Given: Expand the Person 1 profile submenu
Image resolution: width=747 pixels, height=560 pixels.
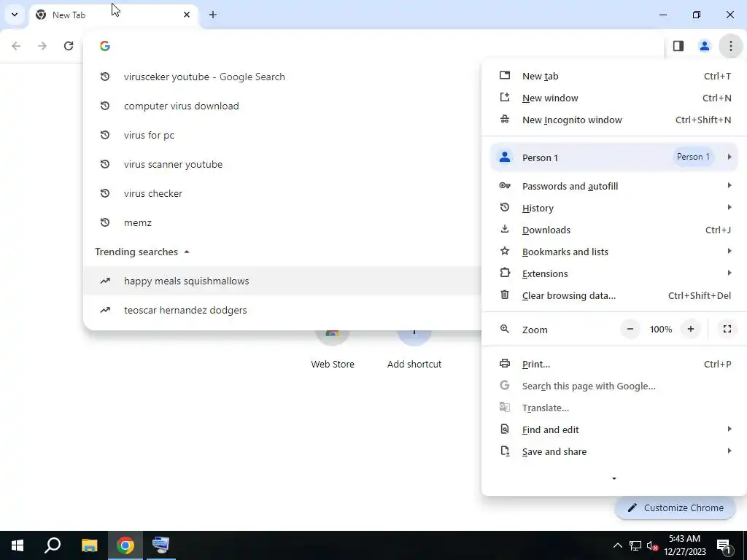Looking at the screenshot, I should pos(614,157).
